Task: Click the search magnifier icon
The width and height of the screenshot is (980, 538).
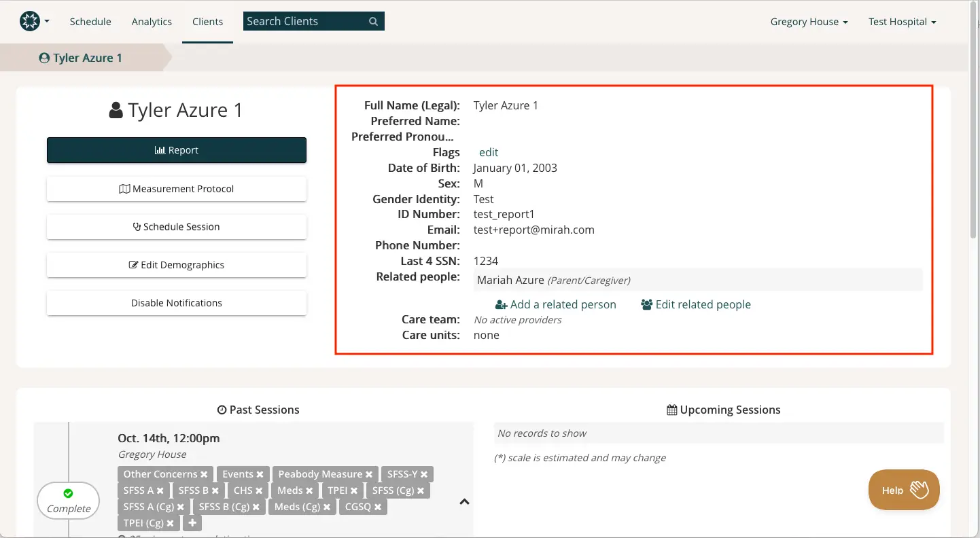Action: click(x=372, y=21)
